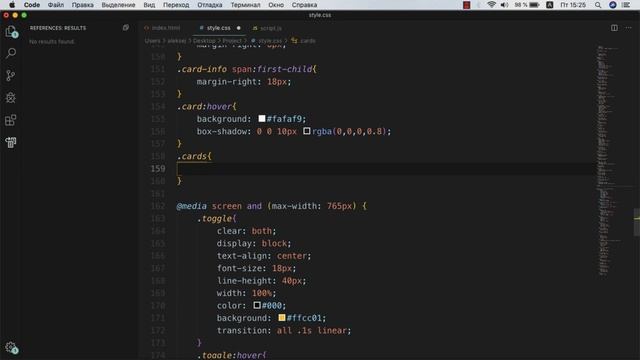Open the Source Control view
640x360 pixels.
click(11, 75)
